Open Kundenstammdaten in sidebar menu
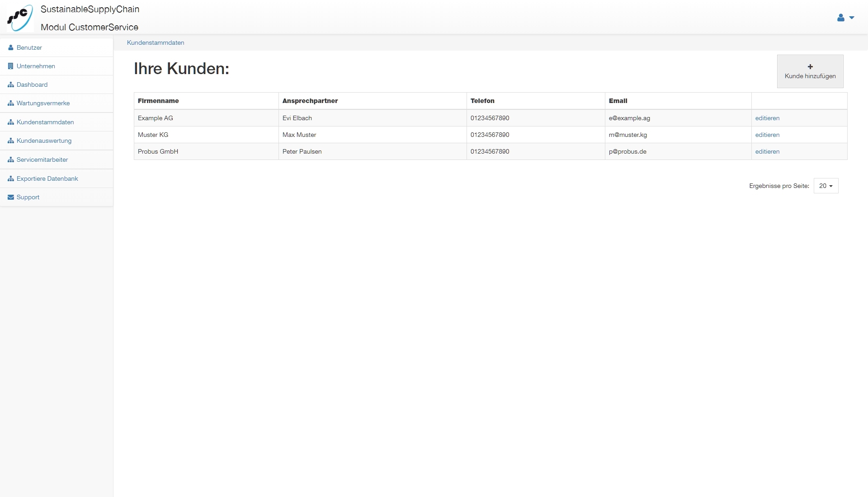Viewport: 868px width, 497px height. [x=45, y=122]
